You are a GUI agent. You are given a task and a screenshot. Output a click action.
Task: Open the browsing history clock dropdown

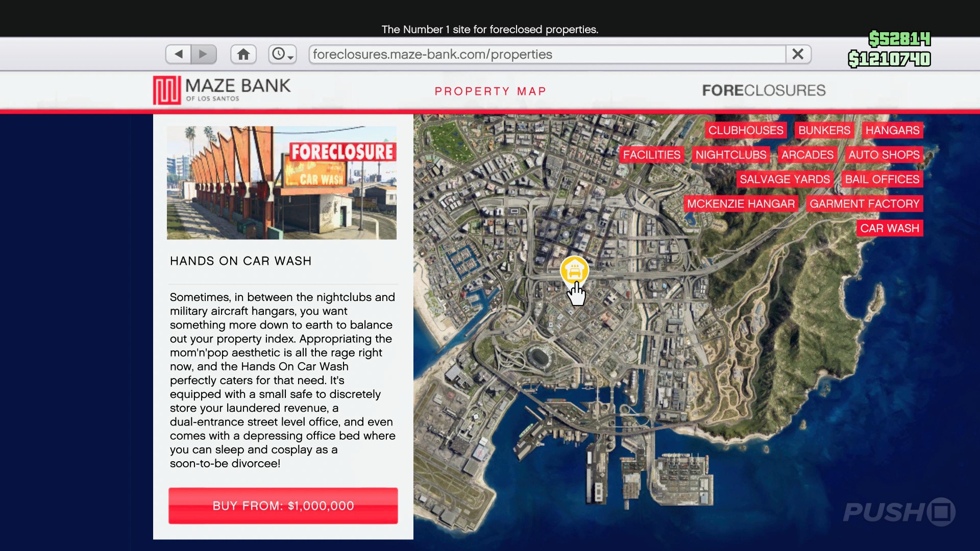tap(282, 54)
